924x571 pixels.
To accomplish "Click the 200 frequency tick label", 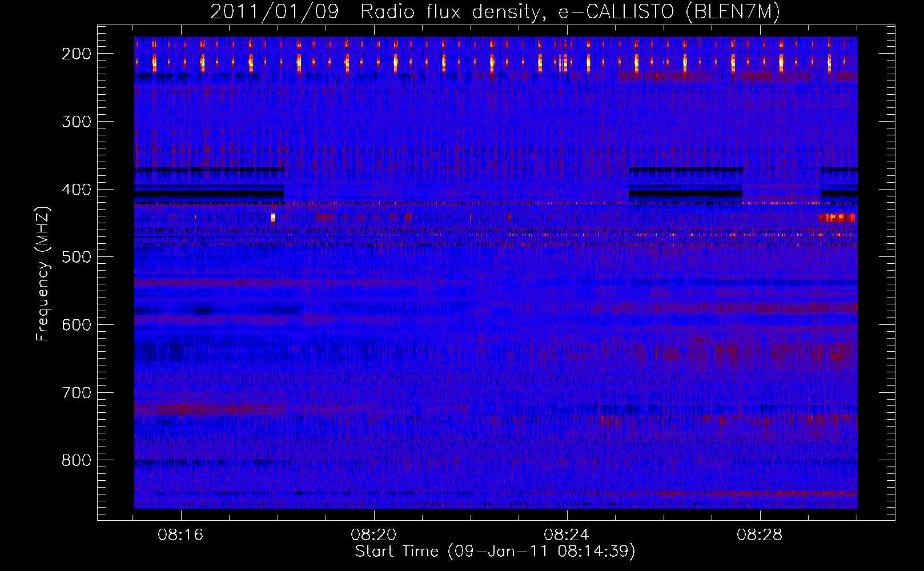I will (77, 54).
